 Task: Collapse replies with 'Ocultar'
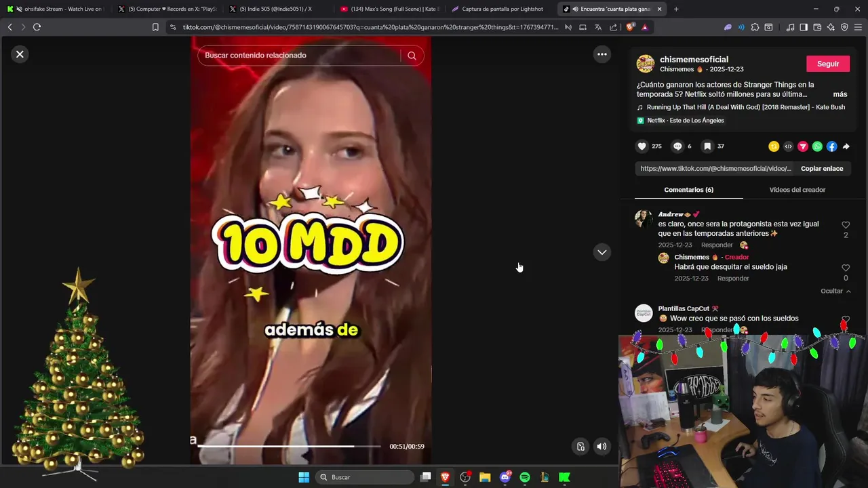(835, 291)
